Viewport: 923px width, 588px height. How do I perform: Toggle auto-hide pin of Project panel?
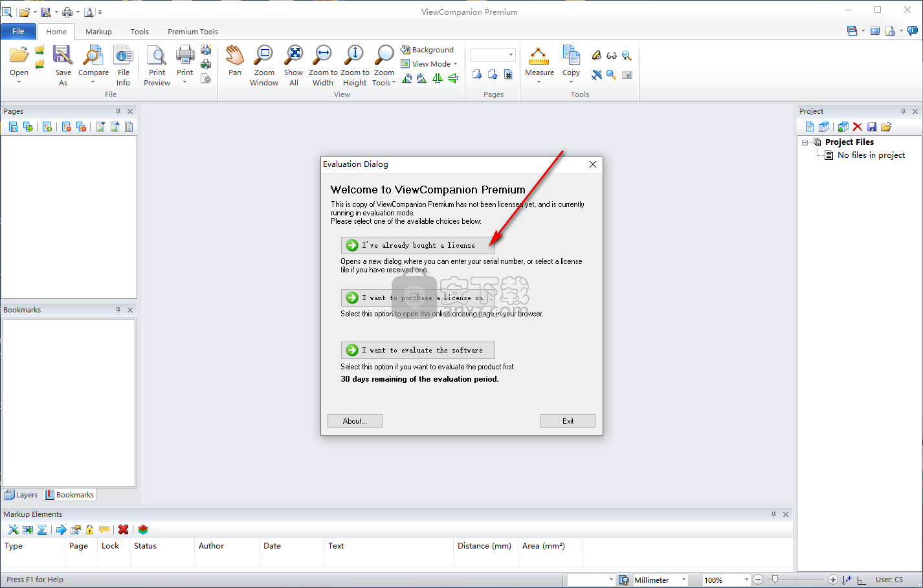click(x=903, y=111)
